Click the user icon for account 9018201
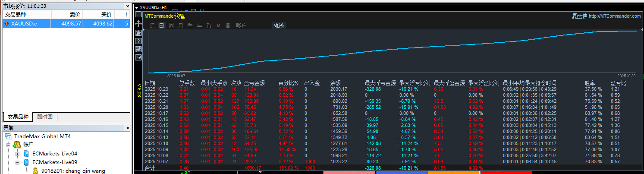This screenshot has width=644, height=174. (x=35, y=171)
